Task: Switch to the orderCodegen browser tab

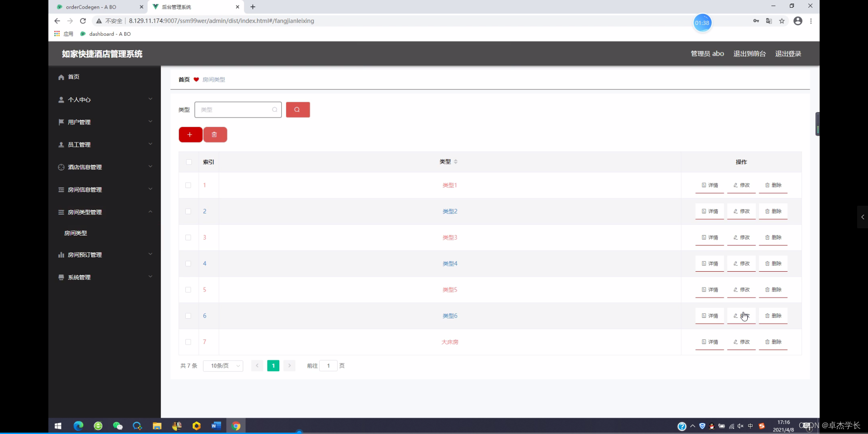Action: coord(90,7)
